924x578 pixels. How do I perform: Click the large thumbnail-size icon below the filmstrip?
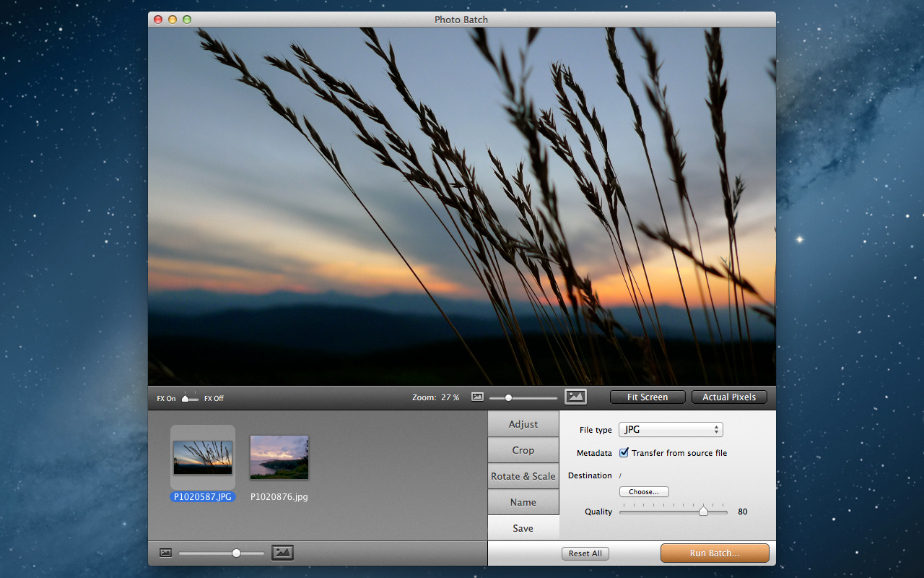coord(282,552)
